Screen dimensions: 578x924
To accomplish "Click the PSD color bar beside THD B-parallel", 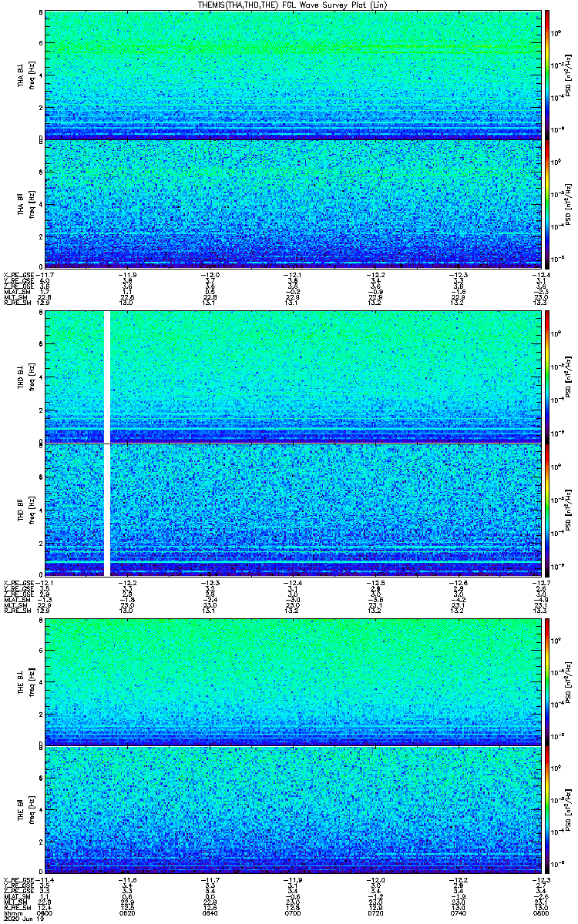I will 547,510.
